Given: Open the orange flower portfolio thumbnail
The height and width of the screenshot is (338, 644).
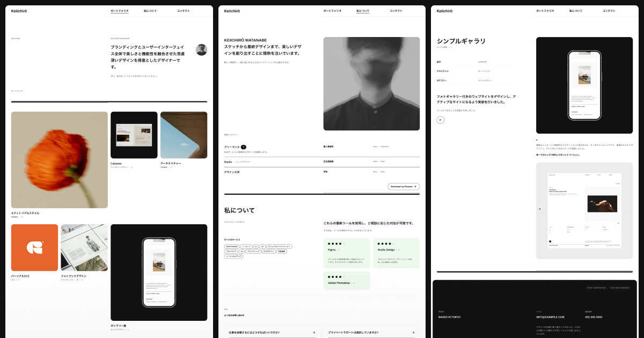Looking at the screenshot, I should tap(59, 159).
